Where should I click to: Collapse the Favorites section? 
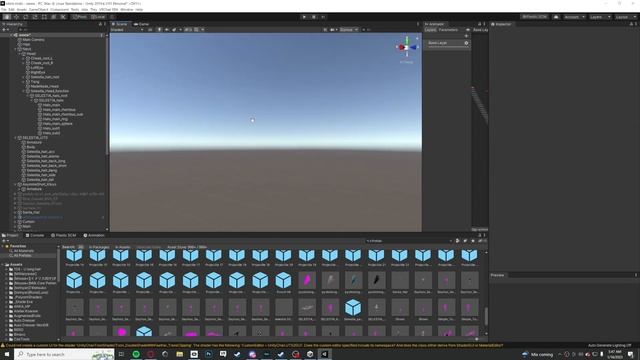pos(3,246)
